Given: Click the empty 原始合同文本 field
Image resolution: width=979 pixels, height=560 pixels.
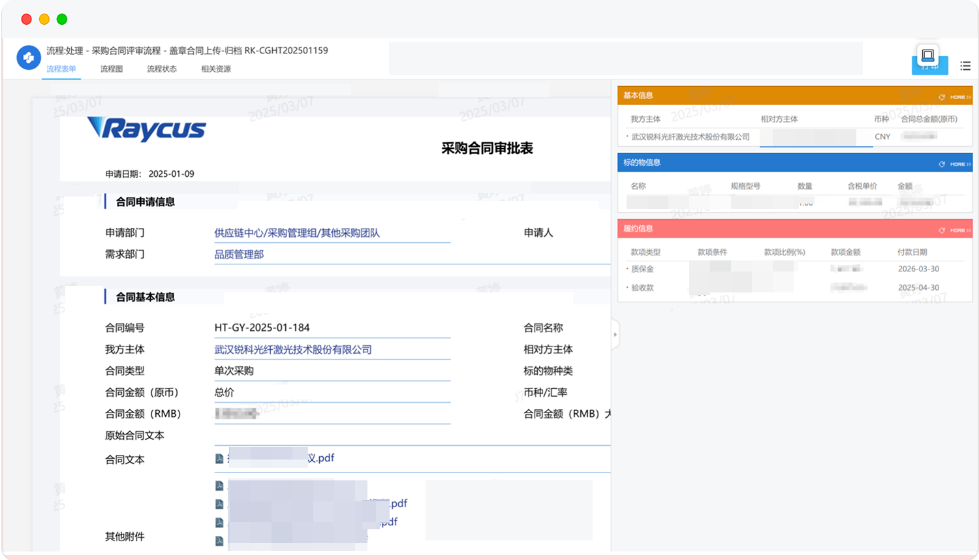Looking at the screenshot, I should pos(412,435).
